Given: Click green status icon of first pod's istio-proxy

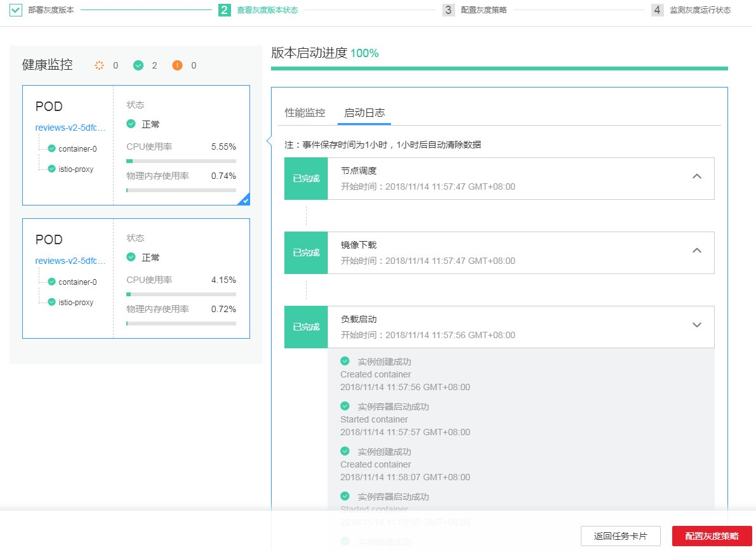Looking at the screenshot, I should pyautogui.click(x=51, y=169).
